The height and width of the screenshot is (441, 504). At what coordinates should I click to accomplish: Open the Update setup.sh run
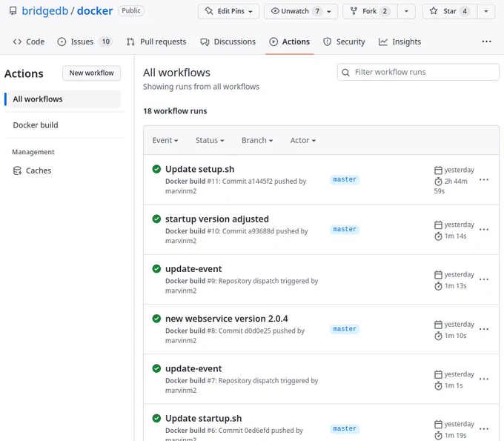199,169
